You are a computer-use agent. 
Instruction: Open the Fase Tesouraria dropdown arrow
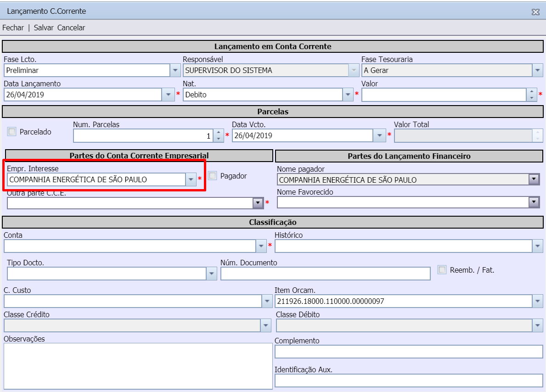[x=537, y=70]
